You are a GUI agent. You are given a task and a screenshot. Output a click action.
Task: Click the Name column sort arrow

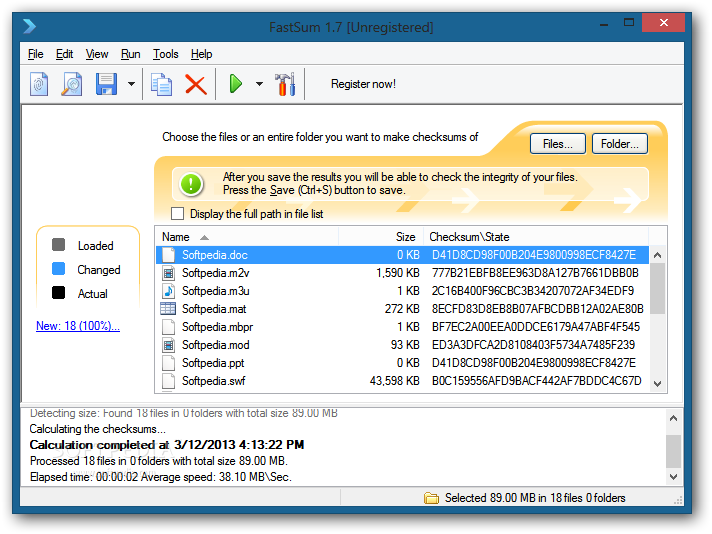[204, 237]
